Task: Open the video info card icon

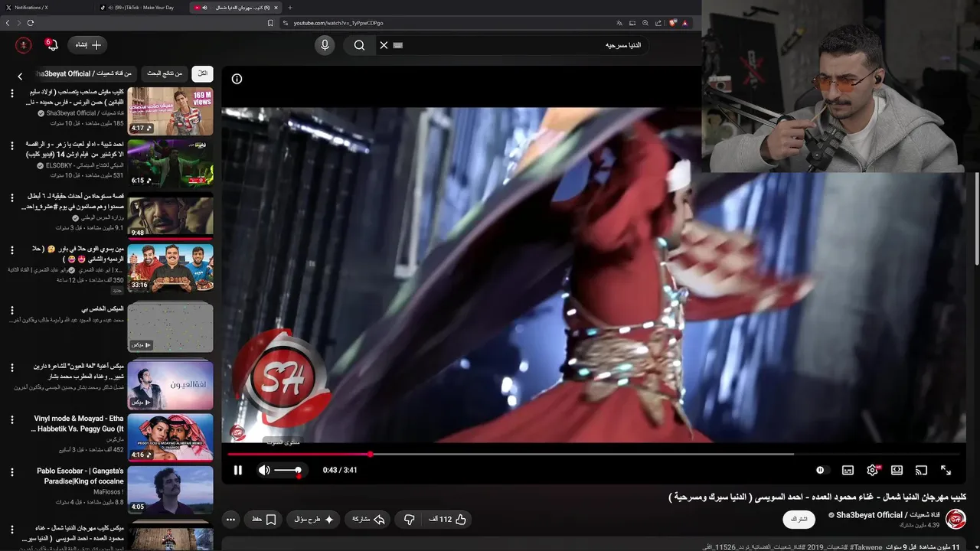Action: point(237,79)
